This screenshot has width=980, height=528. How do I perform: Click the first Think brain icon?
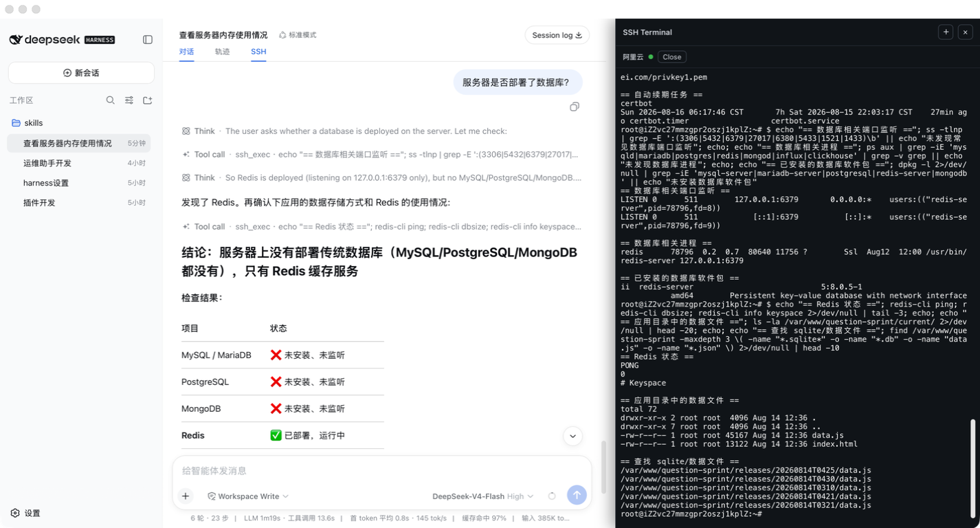pos(186,131)
